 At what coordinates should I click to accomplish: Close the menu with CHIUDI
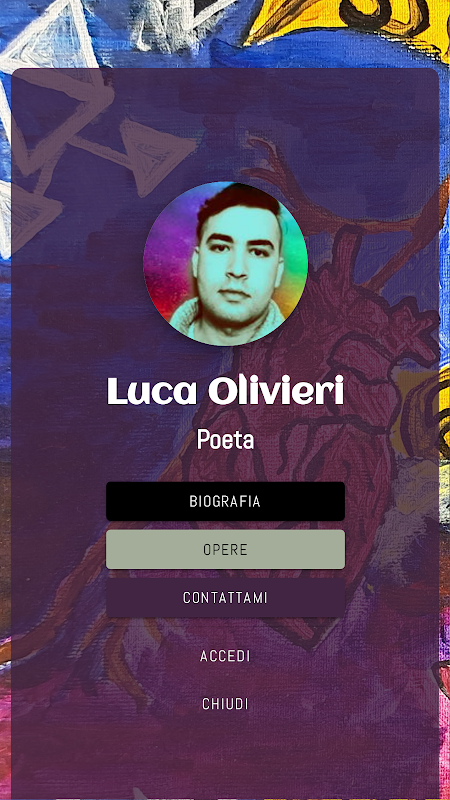pos(226,704)
